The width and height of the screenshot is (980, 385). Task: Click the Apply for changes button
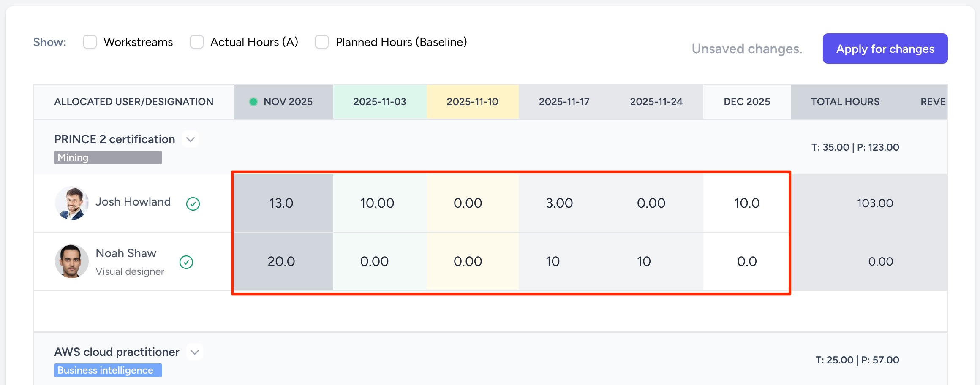[885, 49]
